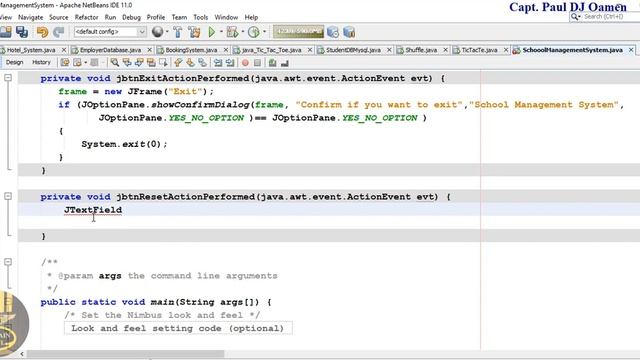Select the SchooolManagementSystem.java tab
This screenshot has height=360, width=640.
click(572, 50)
